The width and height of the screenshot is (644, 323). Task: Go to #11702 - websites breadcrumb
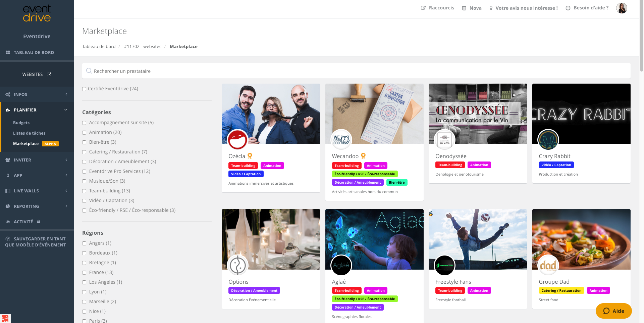143,46
